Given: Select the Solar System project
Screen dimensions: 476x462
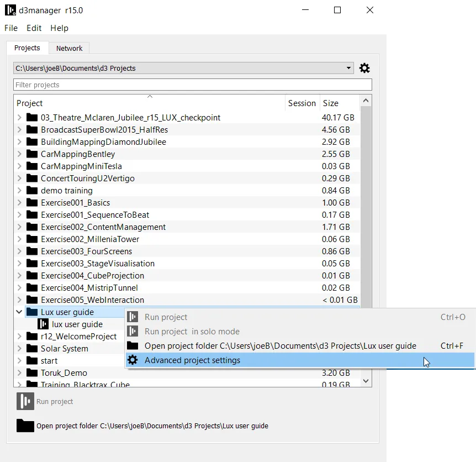Looking at the screenshot, I should (65, 348).
